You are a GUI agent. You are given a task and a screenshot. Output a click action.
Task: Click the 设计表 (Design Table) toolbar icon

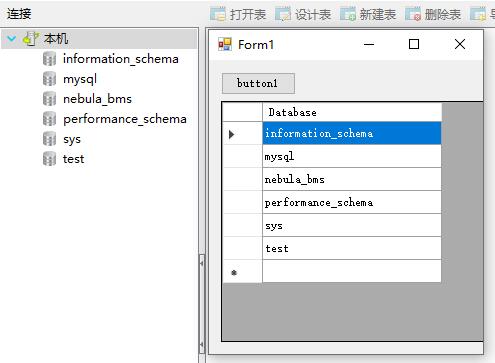[x=283, y=14]
